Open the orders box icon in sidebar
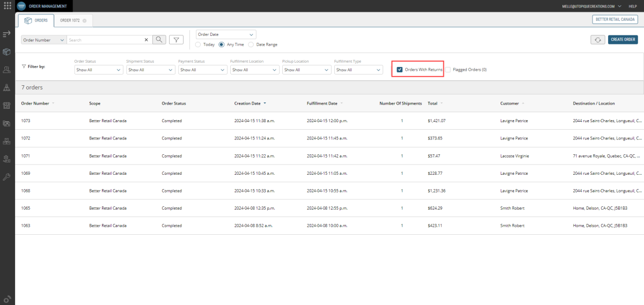This screenshot has width=644, height=305. click(x=7, y=52)
